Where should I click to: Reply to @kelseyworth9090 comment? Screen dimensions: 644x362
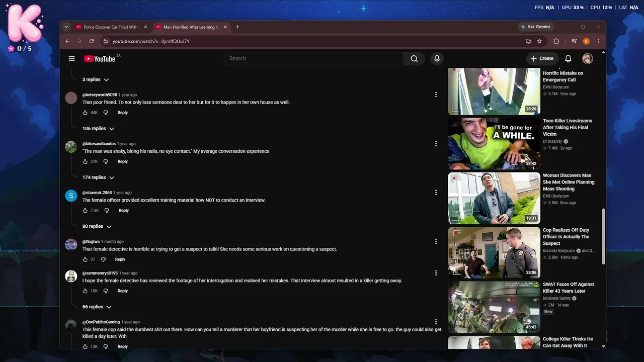pos(123,113)
